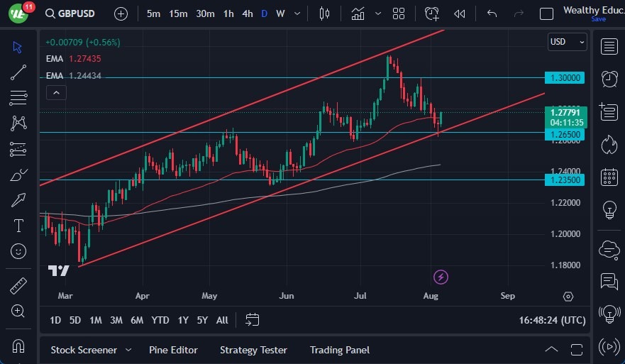Switch to the Pine Editor tab
This screenshot has width=625, height=364.
(x=173, y=350)
